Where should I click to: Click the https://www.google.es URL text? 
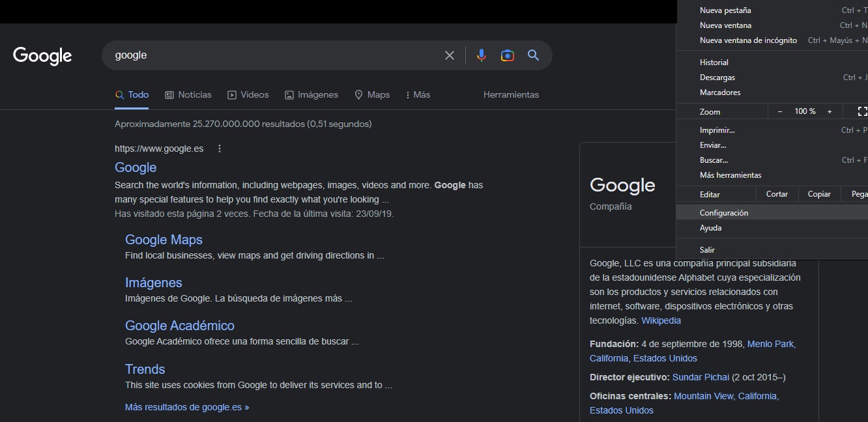coord(159,148)
